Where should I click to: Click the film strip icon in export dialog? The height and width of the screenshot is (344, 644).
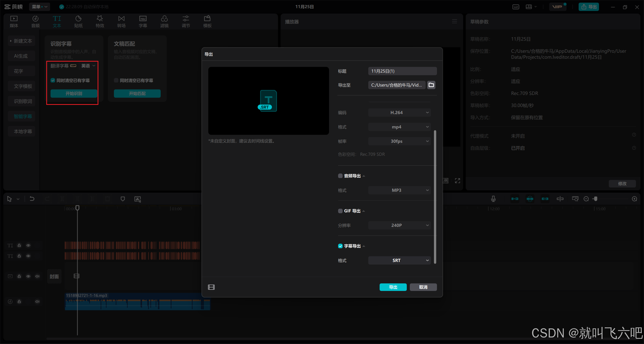(211, 287)
